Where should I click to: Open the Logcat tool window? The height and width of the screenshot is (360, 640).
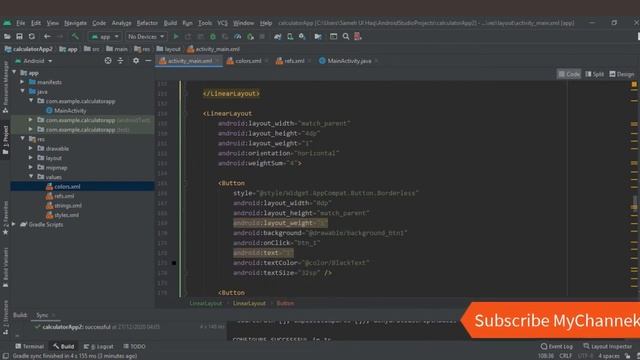(98, 347)
